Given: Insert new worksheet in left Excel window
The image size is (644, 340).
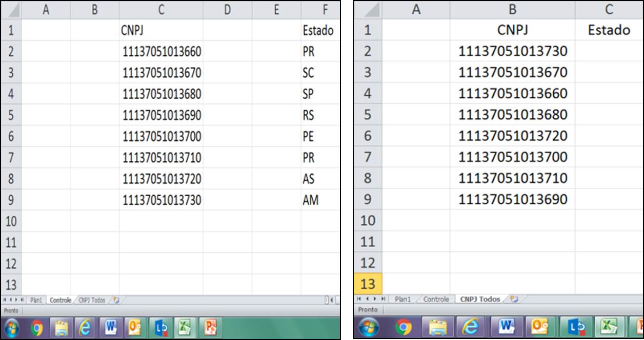Looking at the screenshot, I should pos(116,300).
